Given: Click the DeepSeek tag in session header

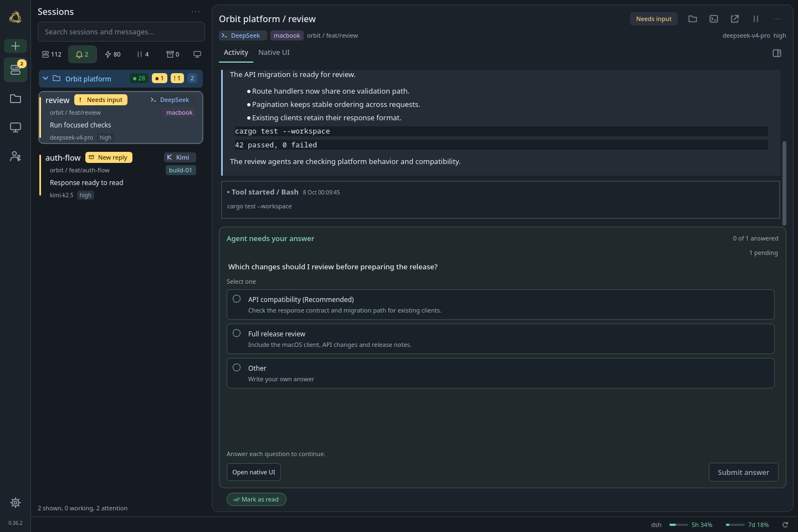Looking at the screenshot, I should pos(243,35).
